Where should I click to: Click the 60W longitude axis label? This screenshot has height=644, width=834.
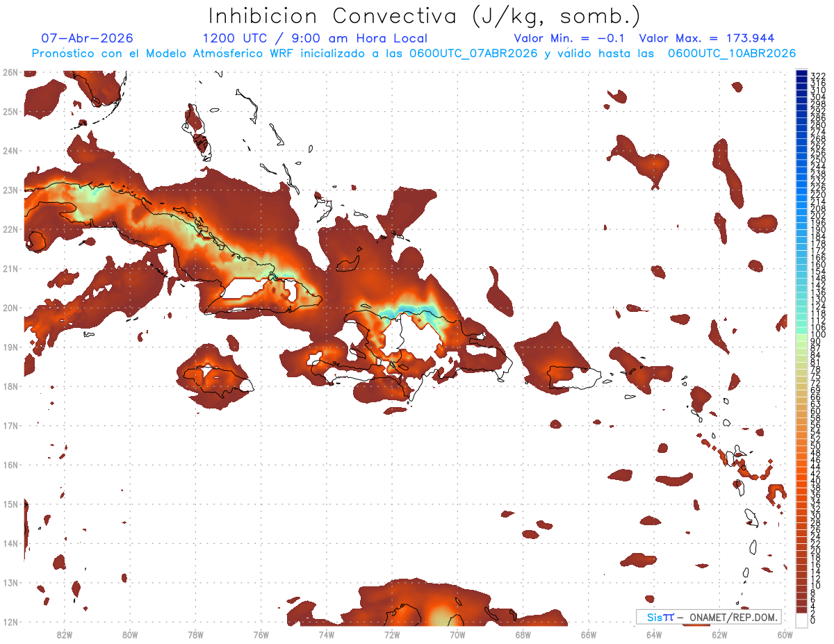click(x=785, y=634)
